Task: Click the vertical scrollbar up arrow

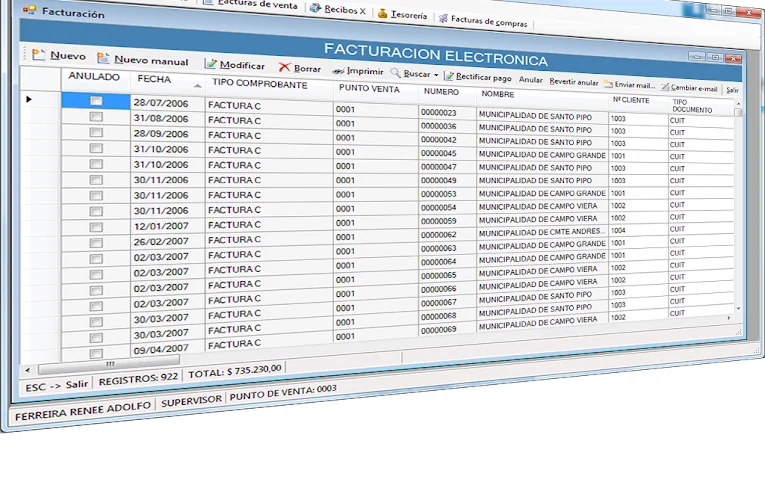Action: point(738,104)
